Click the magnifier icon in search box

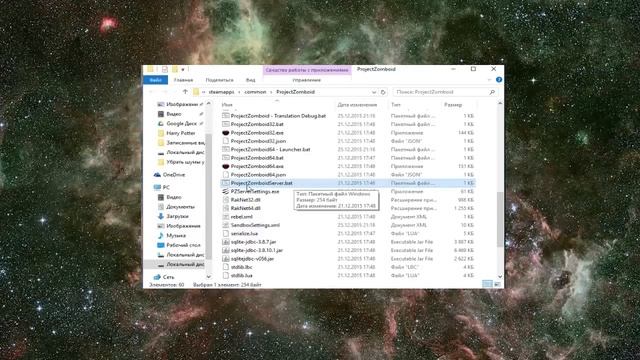coord(492,92)
